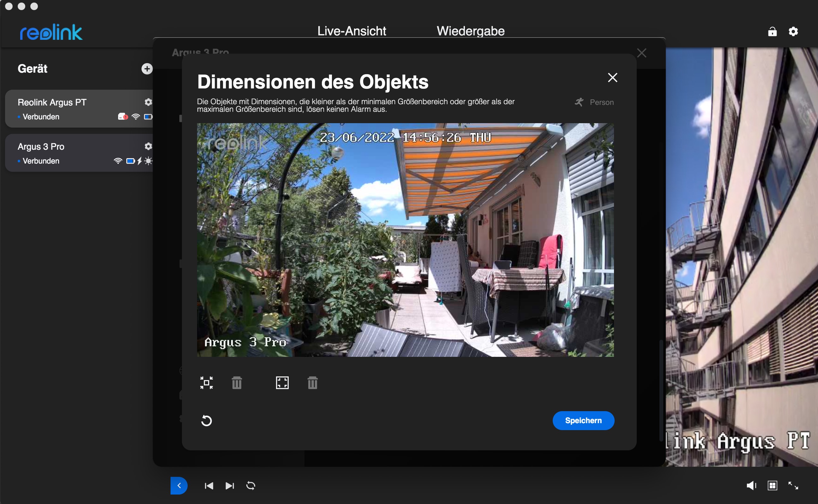Screen dimensions: 818x504
Task: Close the Dimensionen des Objekts dialog
Action: [x=612, y=78]
